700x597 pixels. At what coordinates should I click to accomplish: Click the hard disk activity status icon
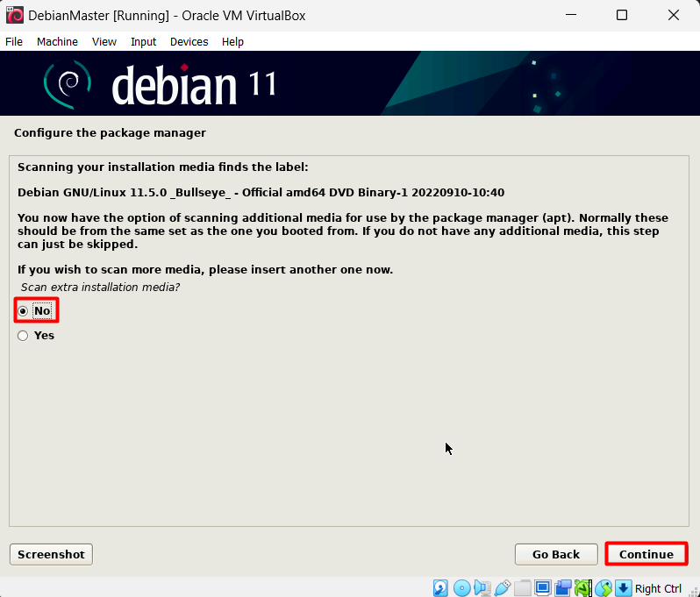coord(440,588)
